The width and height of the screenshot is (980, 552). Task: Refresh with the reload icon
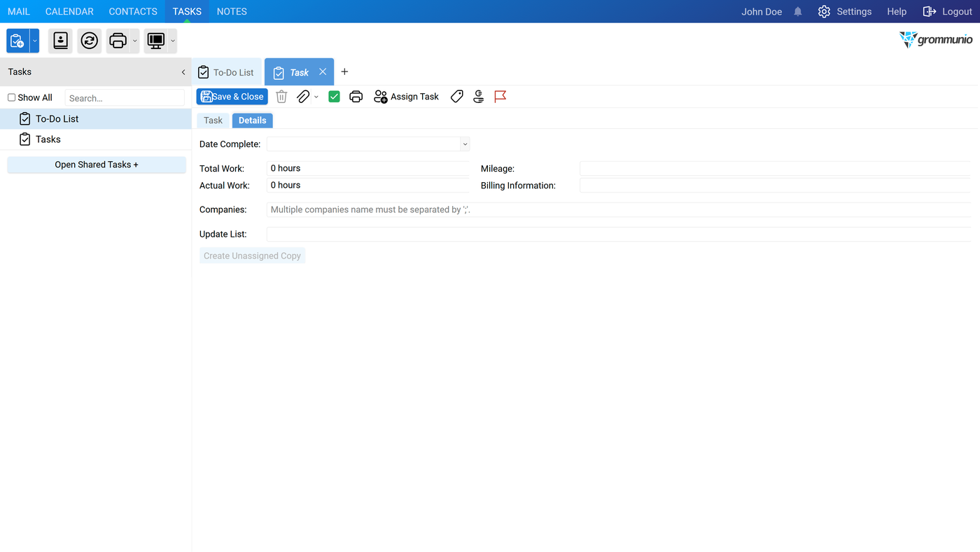click(90, 41)
